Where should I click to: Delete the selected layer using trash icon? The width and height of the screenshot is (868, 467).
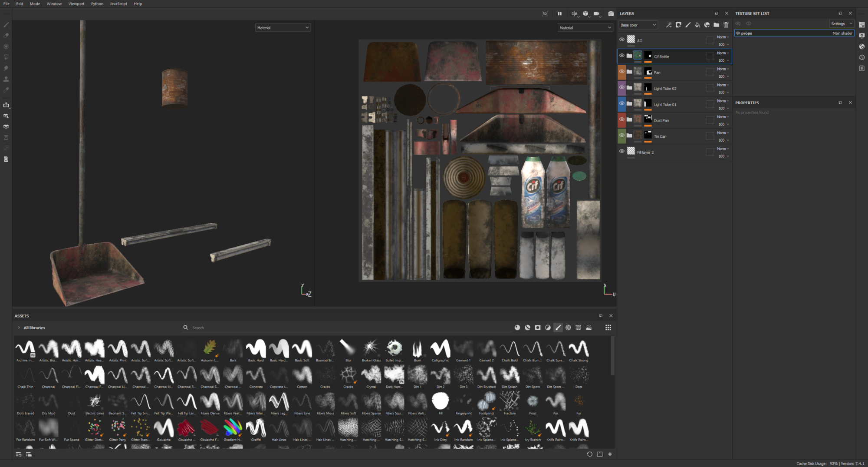(726, 25)
